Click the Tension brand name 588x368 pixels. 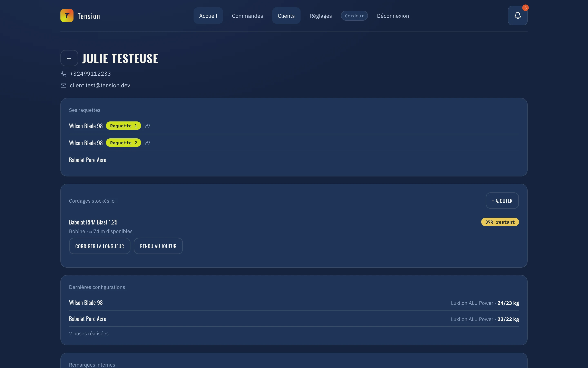click(89, 16)
